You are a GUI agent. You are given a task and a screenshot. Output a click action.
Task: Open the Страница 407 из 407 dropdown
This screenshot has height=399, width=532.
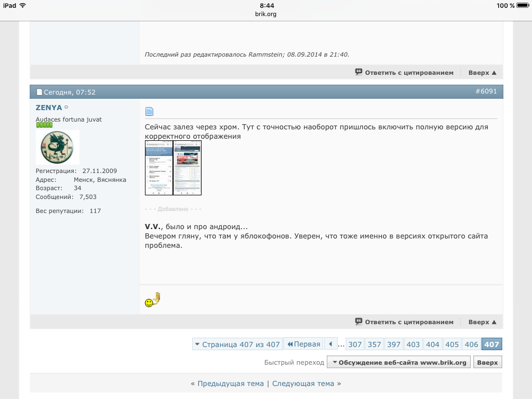[x=237, y=344]
